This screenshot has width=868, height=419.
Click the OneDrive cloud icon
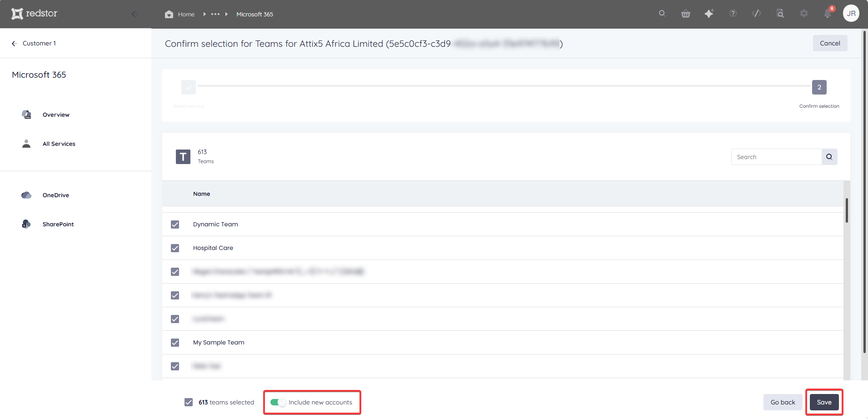(26, 195)
